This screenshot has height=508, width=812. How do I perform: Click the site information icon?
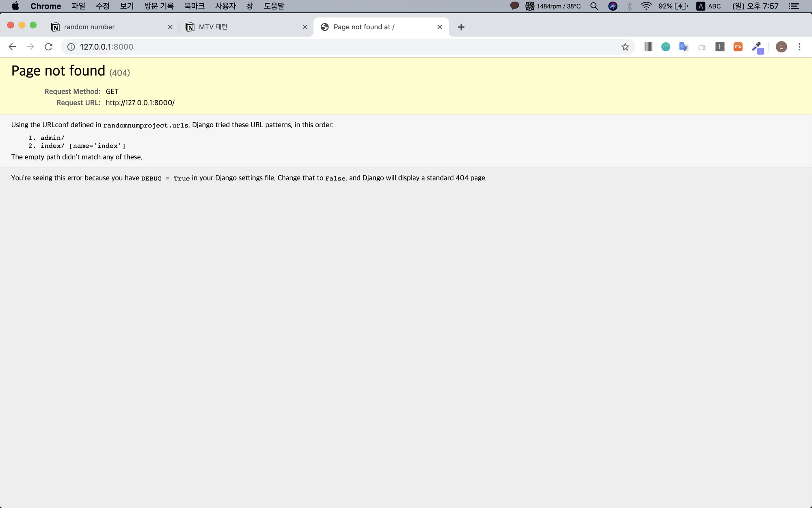(x=71, y=47)
